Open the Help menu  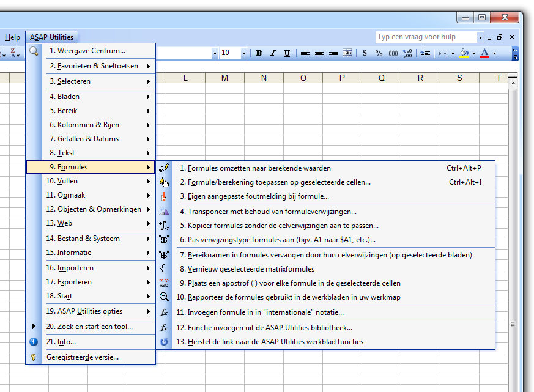(12, 37)
